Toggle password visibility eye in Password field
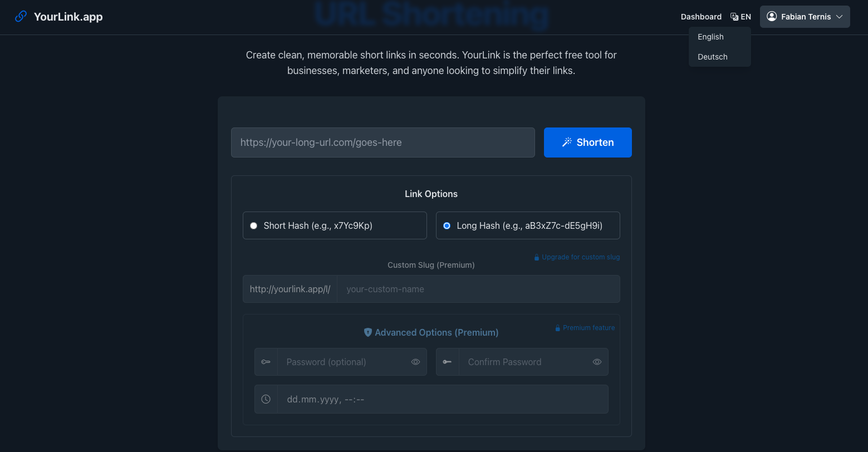This screenshot has height=452, width=868. coord(415,362)
